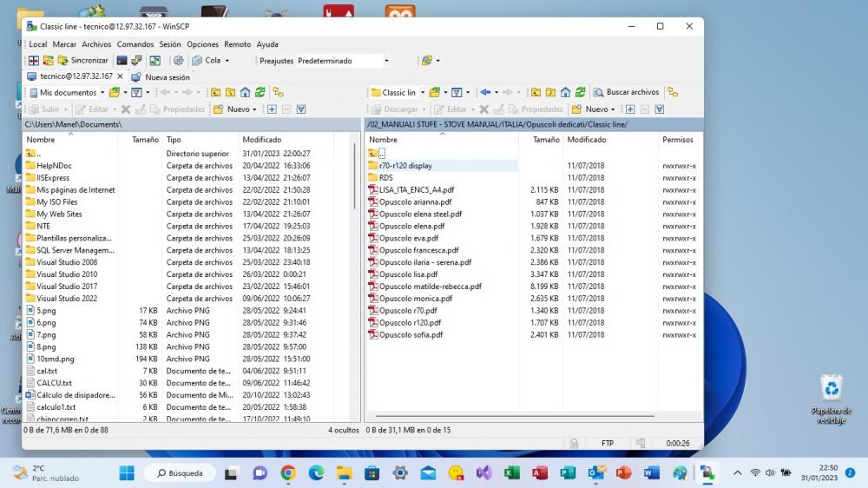Click the remote path address bar
This screenshot has width=868, height=488.
tap(534, 125)
